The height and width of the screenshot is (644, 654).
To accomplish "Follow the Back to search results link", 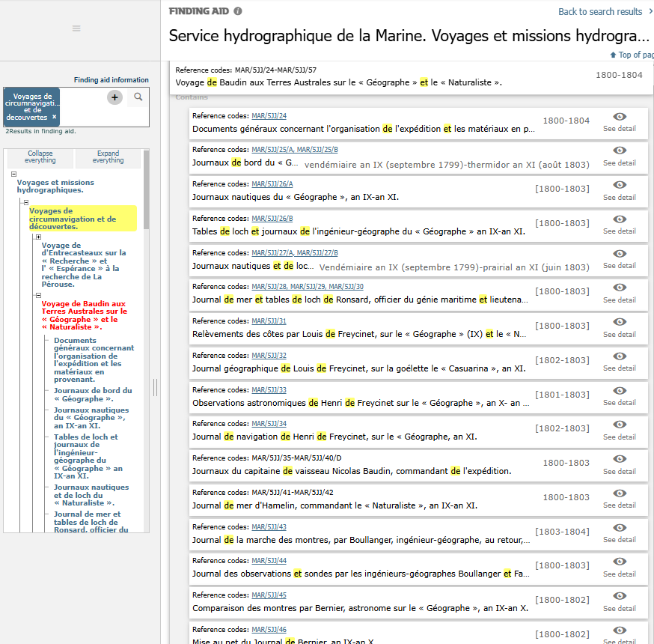I will click(x=601, y=12).
